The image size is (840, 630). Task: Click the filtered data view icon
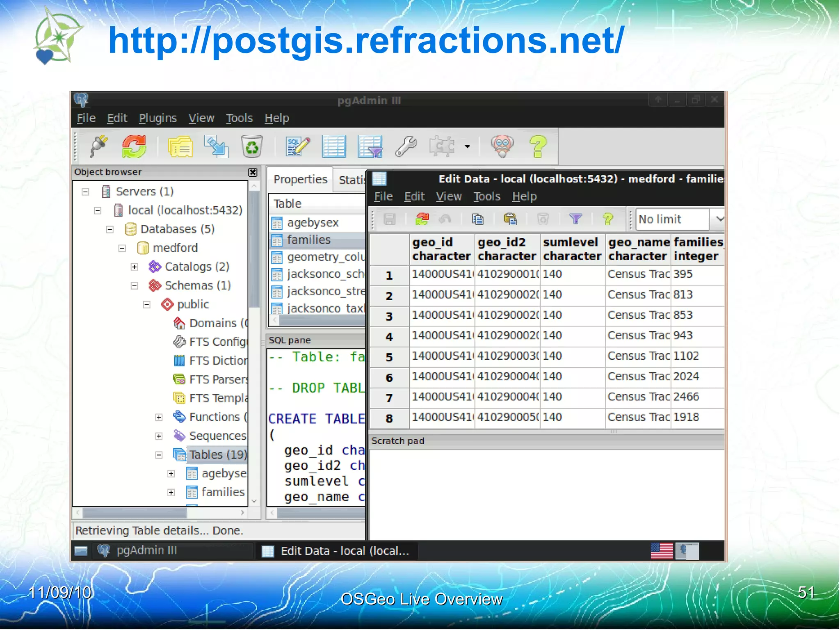(x=370, y=146)
